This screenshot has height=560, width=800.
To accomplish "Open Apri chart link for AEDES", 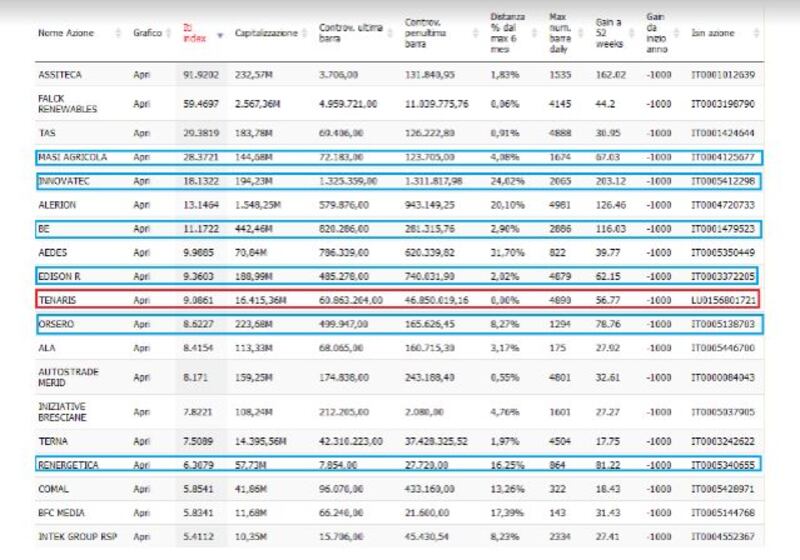I will pyautogui.click(x=141, y=253).
